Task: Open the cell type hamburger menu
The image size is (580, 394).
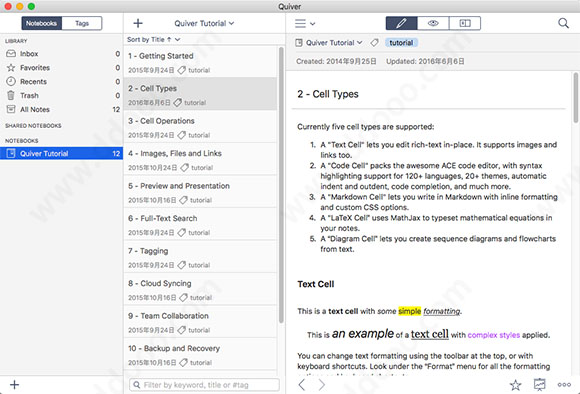Action: pos(305,24)
